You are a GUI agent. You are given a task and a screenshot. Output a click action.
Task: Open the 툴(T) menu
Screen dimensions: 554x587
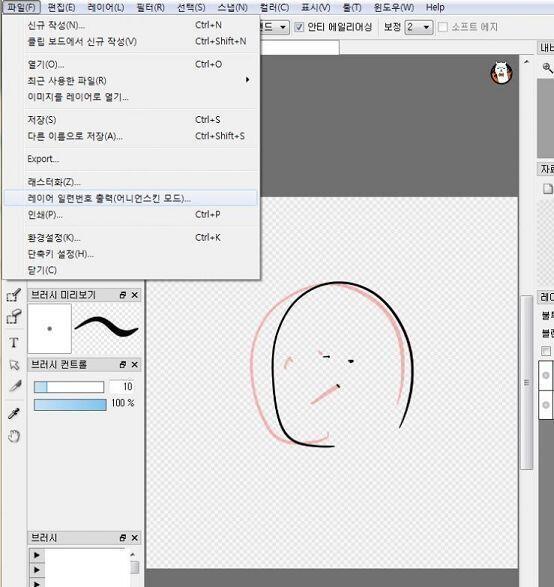pyautogui.click(x=352, y=7)
